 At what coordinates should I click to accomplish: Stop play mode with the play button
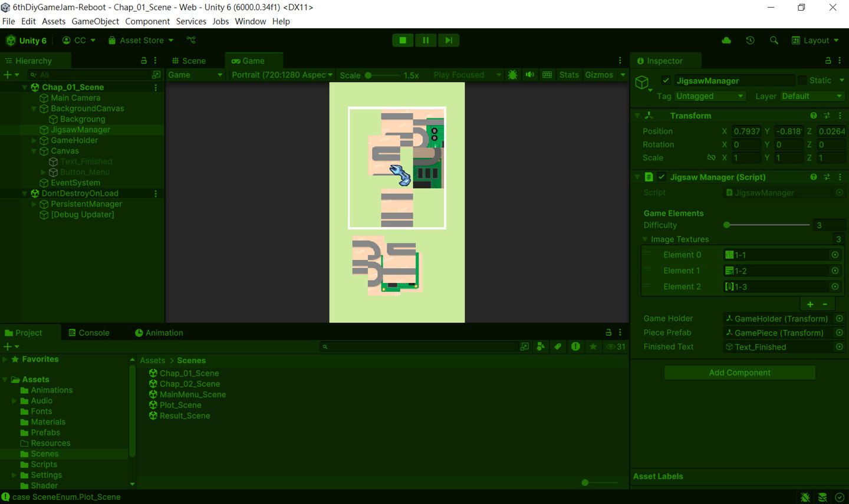403,40
